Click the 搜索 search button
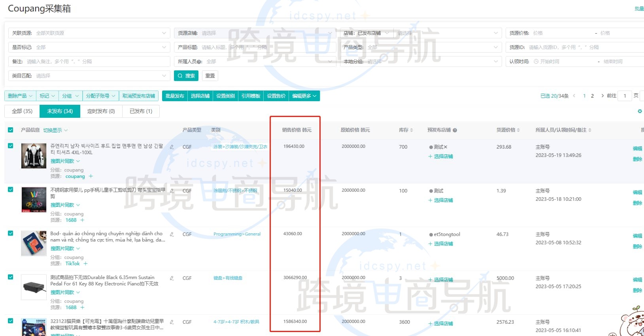 coord(186,76)
